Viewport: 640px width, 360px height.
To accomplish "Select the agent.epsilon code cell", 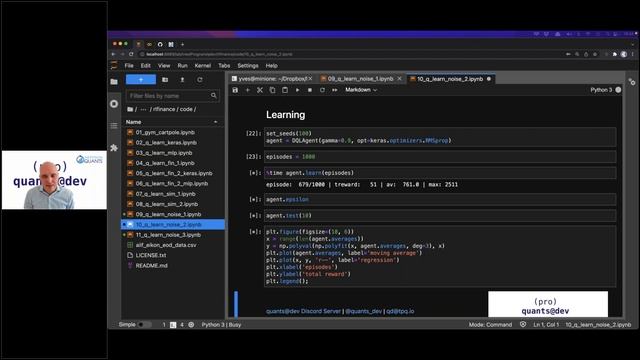I will [440, 200].
